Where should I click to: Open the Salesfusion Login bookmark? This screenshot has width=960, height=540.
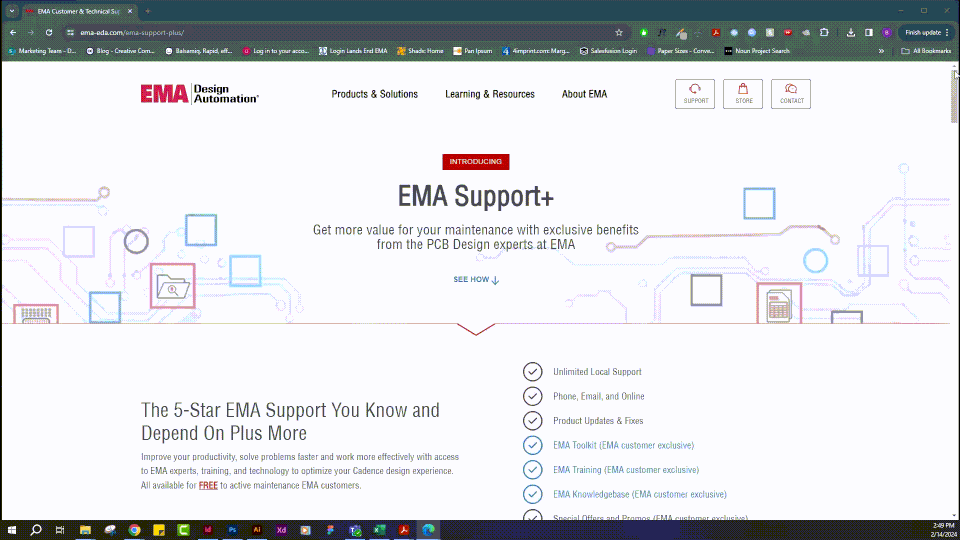[x=609, y=51]
